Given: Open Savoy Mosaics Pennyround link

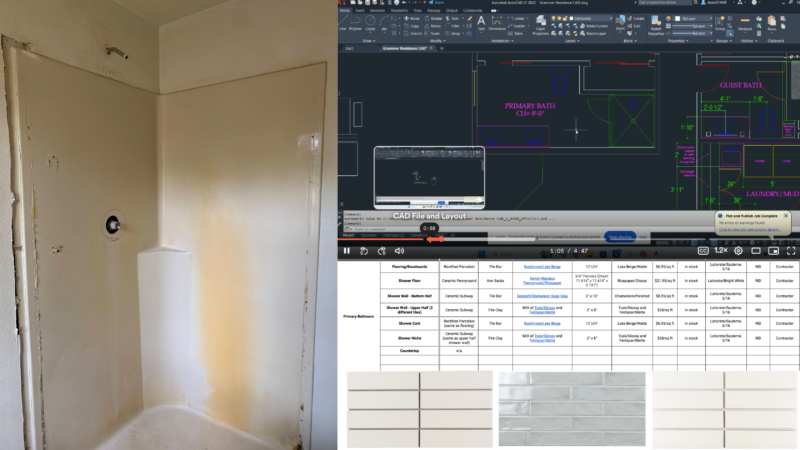Looking at the screenshot, I should 542,281.
